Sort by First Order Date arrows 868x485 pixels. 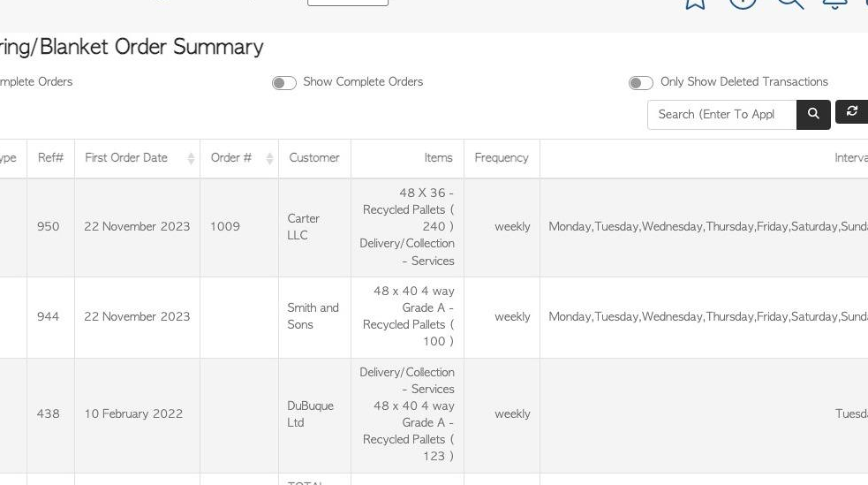point(191,158)
